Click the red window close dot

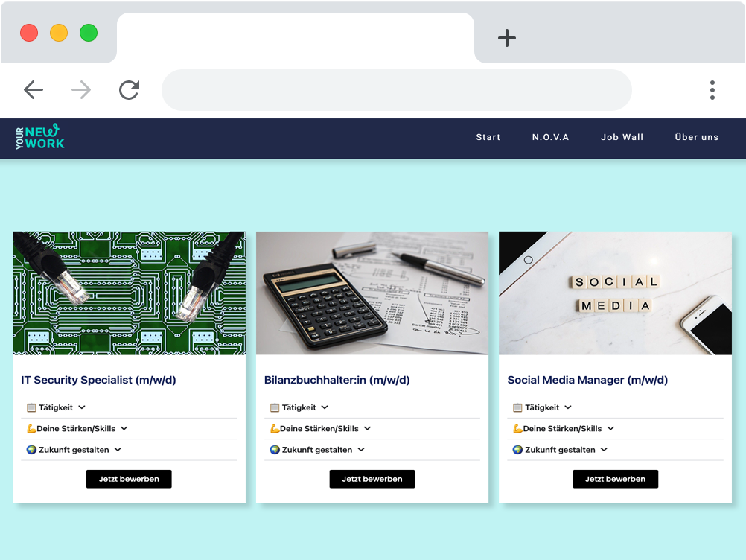(29, 33)
